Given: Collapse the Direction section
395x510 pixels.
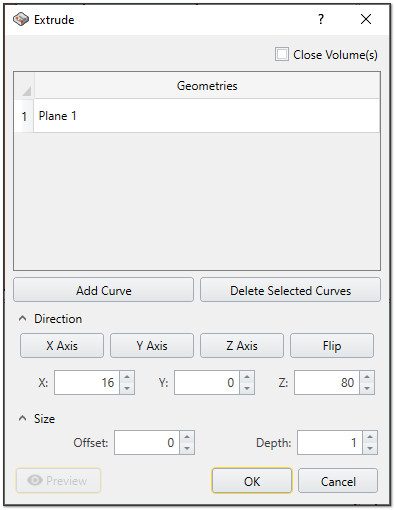Looking at the screenshot, I should 23,319.
